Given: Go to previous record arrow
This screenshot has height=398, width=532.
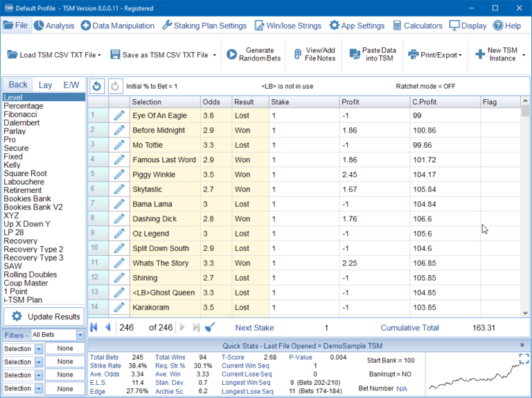Looking at the screenshot, I should pos(108,327).
